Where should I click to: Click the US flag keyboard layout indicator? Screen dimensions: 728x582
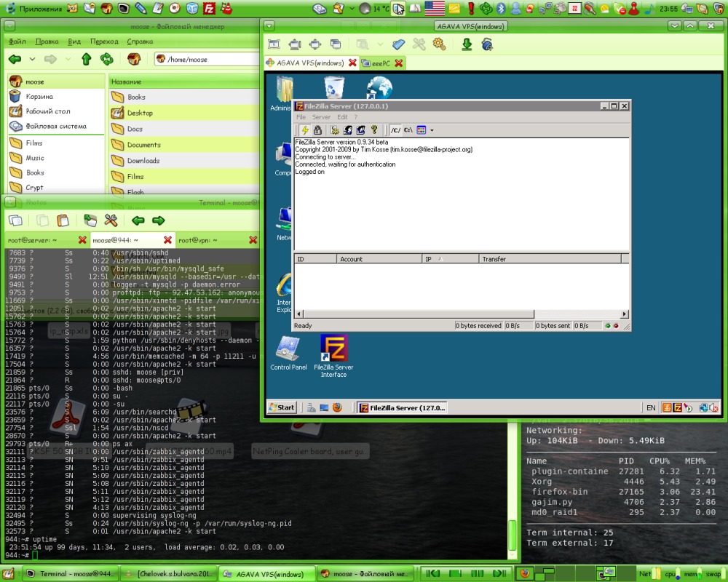tap(435, 8)
